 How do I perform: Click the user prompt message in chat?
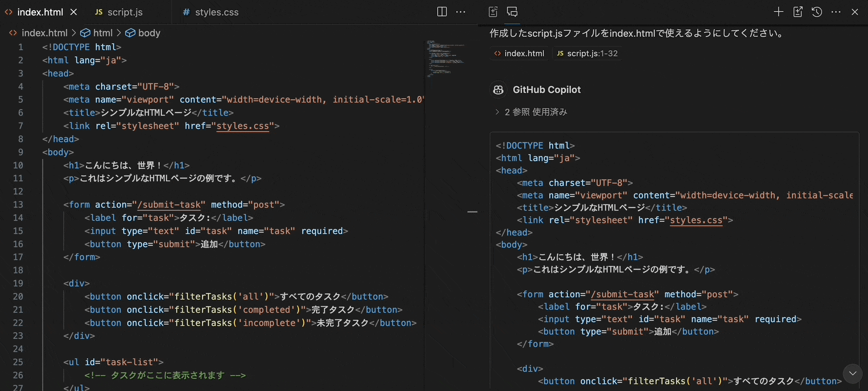pyautogui.click(x=638, y=33)
